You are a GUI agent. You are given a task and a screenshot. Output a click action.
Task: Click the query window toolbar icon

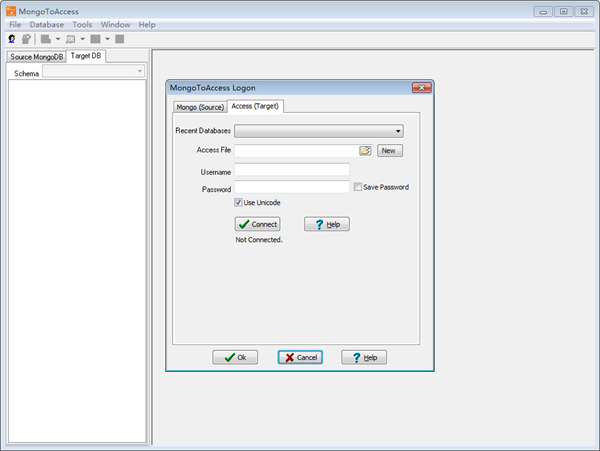(70, 39)
